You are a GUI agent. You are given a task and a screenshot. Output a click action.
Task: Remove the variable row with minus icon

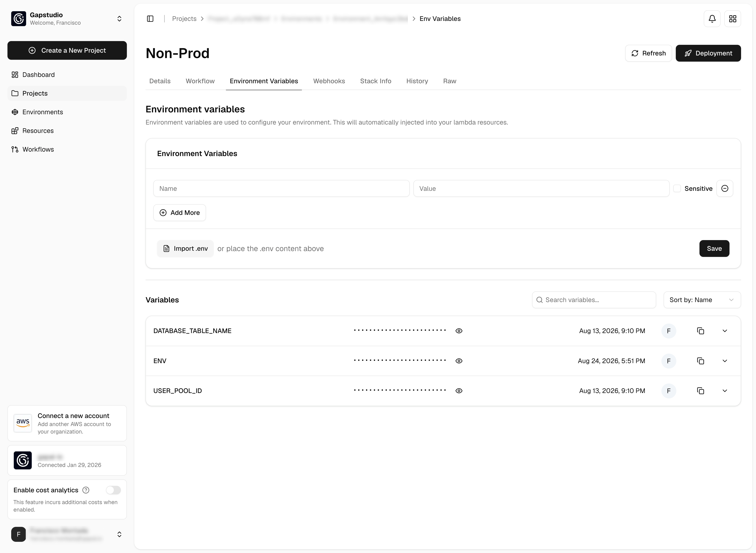click(725, 188)
